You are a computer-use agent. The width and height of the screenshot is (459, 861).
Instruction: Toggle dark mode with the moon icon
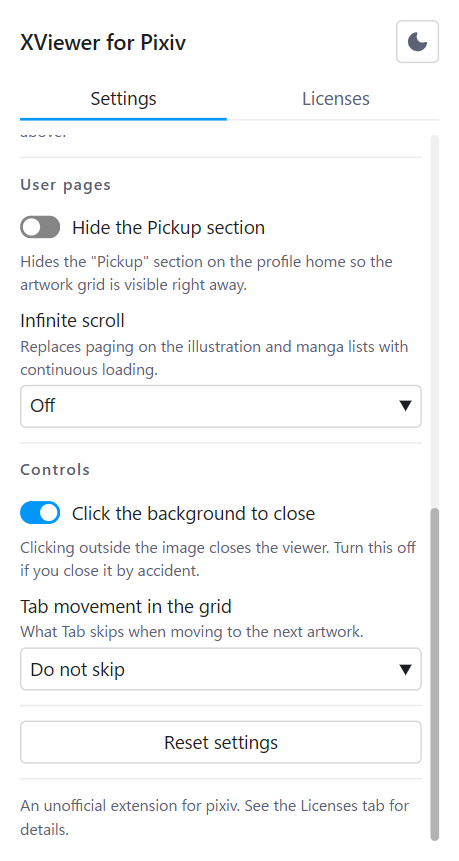(417, 42)
